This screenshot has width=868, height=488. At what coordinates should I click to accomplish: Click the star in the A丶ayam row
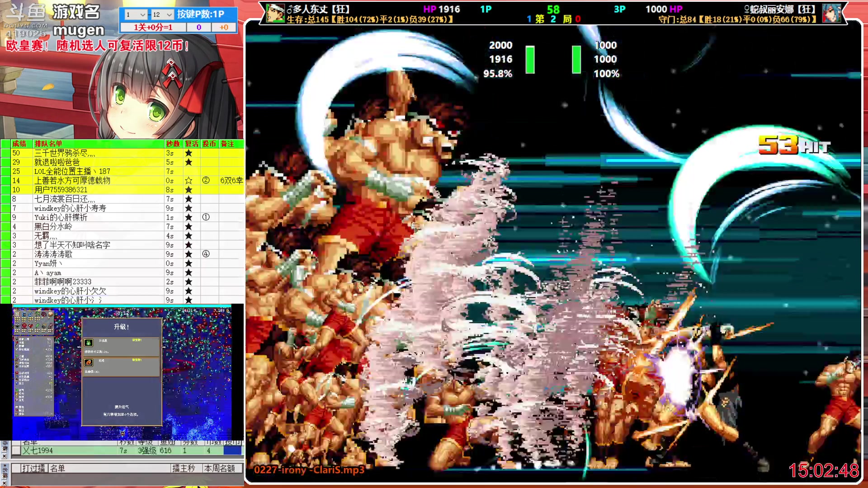point(189,272)
